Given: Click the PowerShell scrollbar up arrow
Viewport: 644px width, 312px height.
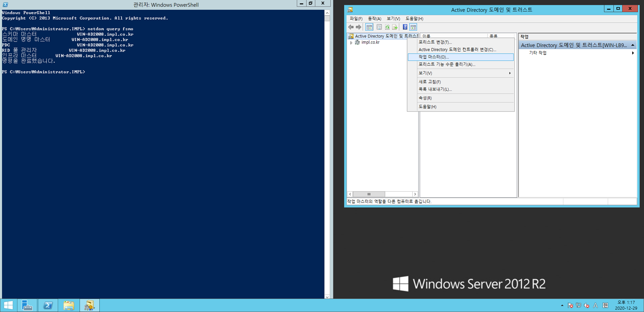Looking at the screenshot, I should coord(327,13).
